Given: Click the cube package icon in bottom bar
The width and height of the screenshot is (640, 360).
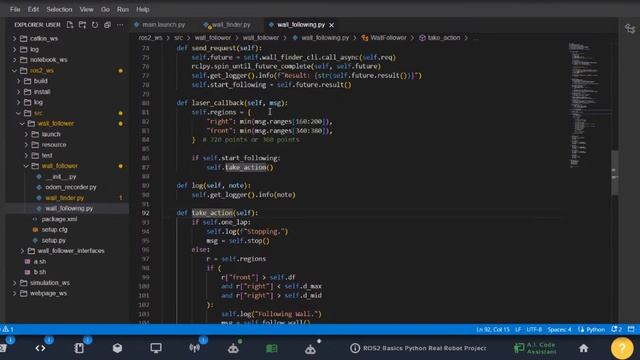Looking at the screenshot, I should pyautogui.click(x=117, y=348).
